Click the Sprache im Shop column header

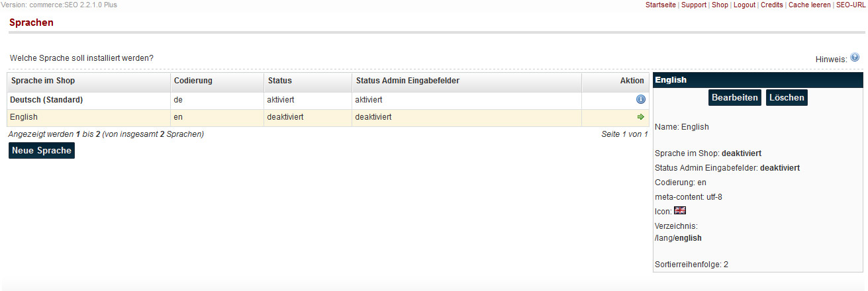tap(43, 81)
